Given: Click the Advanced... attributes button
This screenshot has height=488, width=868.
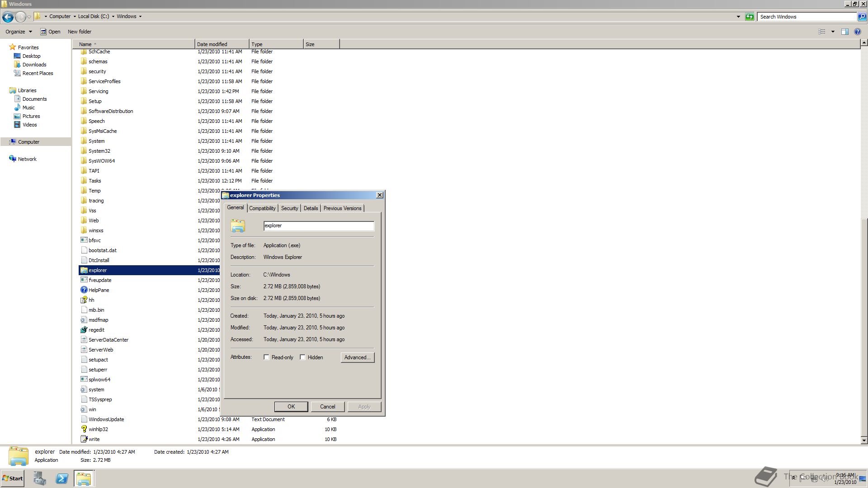Looking at the screenshot, I should click(x=357, y=357).
